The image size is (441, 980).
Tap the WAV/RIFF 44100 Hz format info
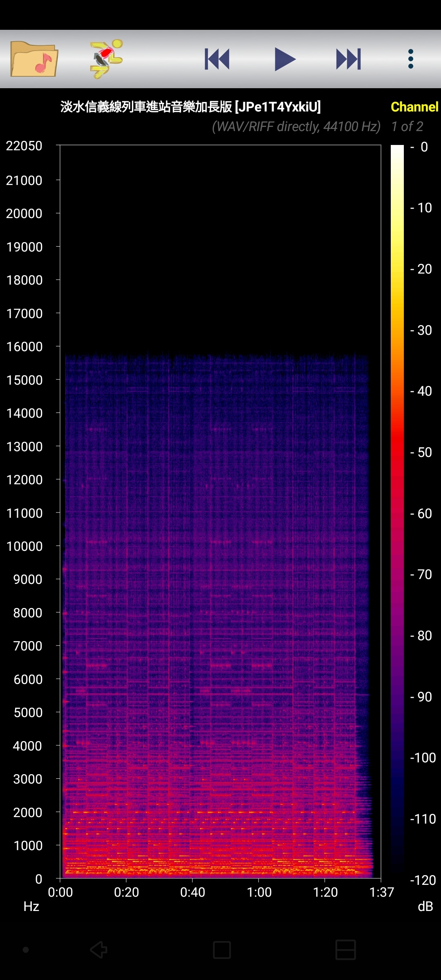(296, 127)
